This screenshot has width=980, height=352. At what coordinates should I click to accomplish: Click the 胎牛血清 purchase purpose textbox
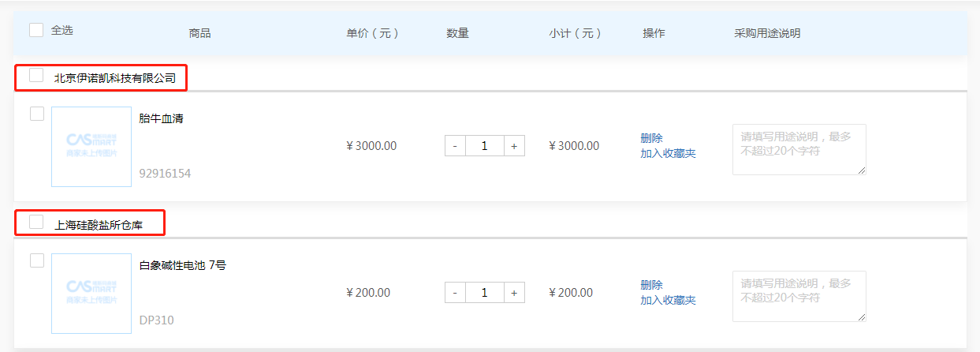[799, 149]
